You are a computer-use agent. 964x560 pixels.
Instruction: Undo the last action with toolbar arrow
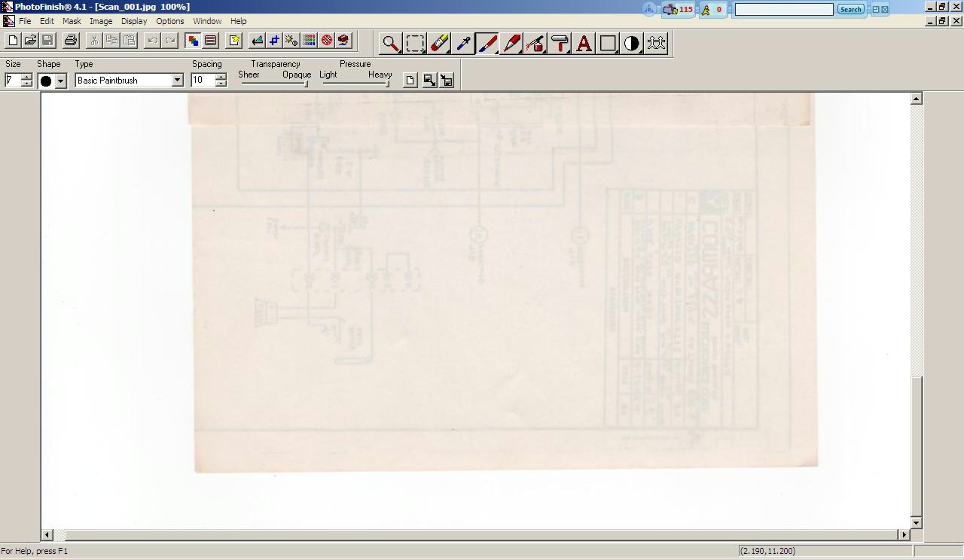click(x=152, y=40)
